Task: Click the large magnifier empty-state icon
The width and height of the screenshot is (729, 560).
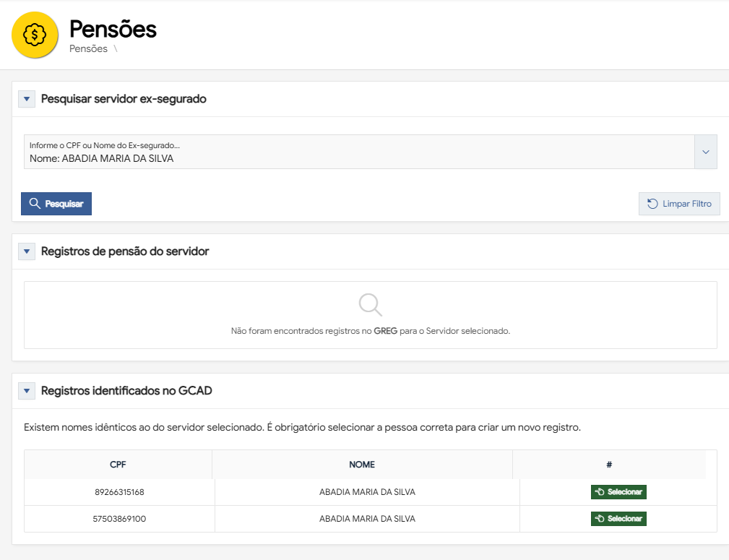Action: [371, 305]
